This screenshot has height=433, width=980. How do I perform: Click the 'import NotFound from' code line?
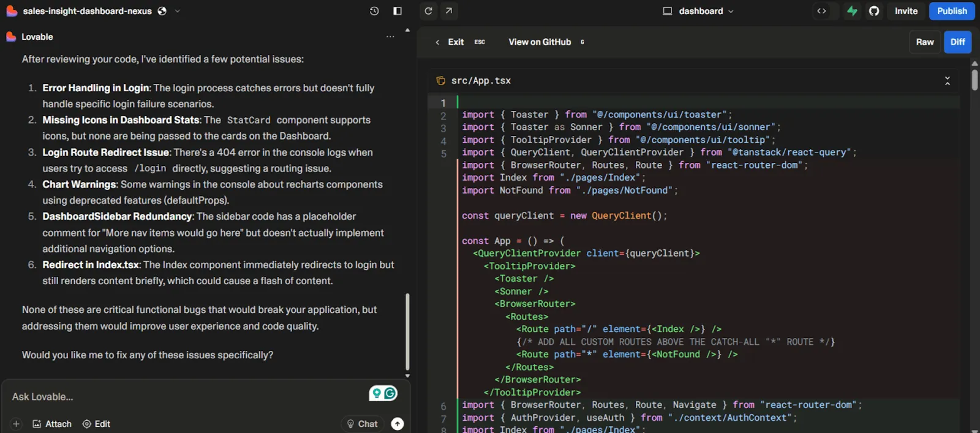(x=570, y=190)
